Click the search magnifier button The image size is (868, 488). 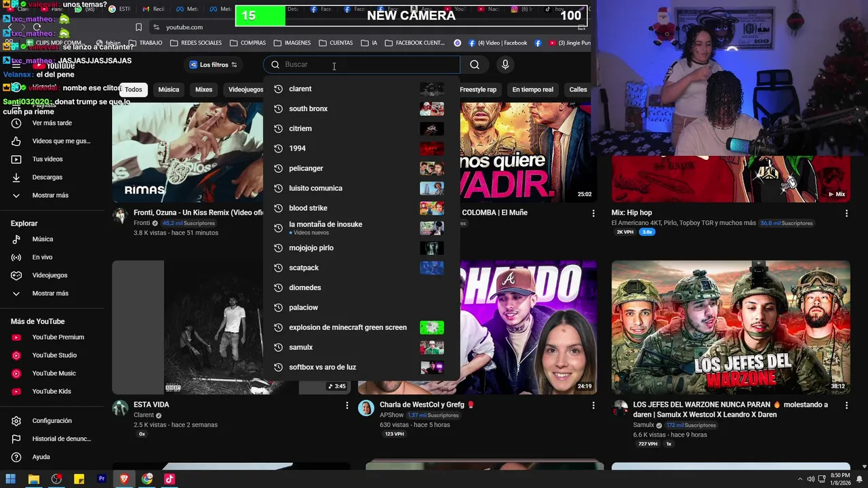475,64
